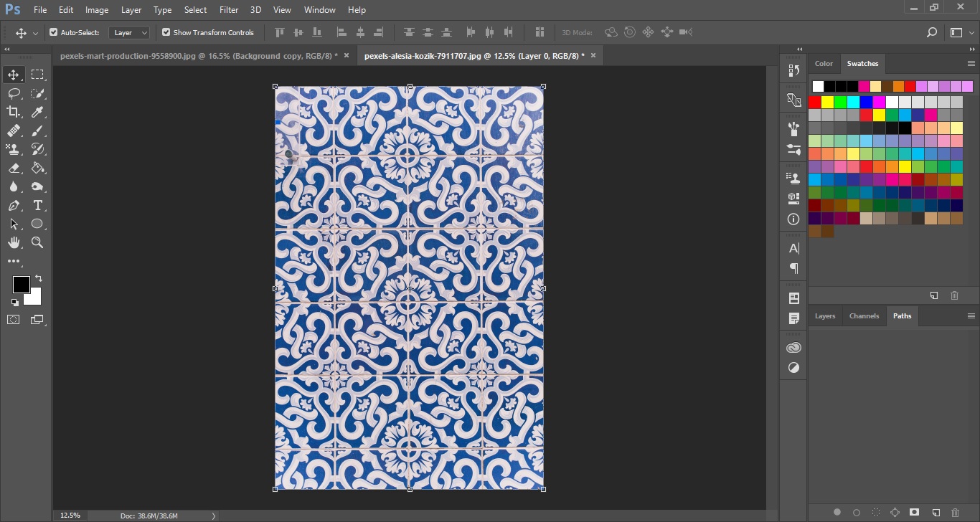980x522 pixels.
Task: Click the pure red swatch
Action: pyautogui.click(x=814, y=102)
